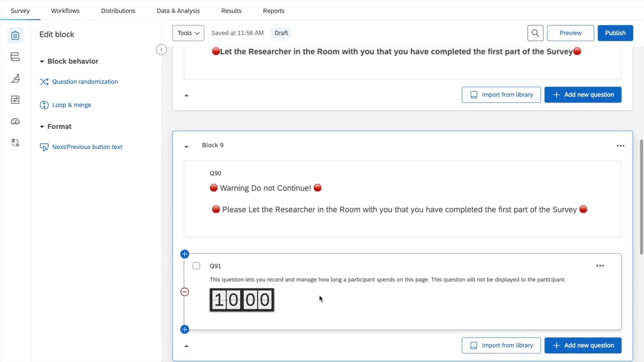The image size is (644, 362).
Task: Click the Edit block heading
Action: 57,34
